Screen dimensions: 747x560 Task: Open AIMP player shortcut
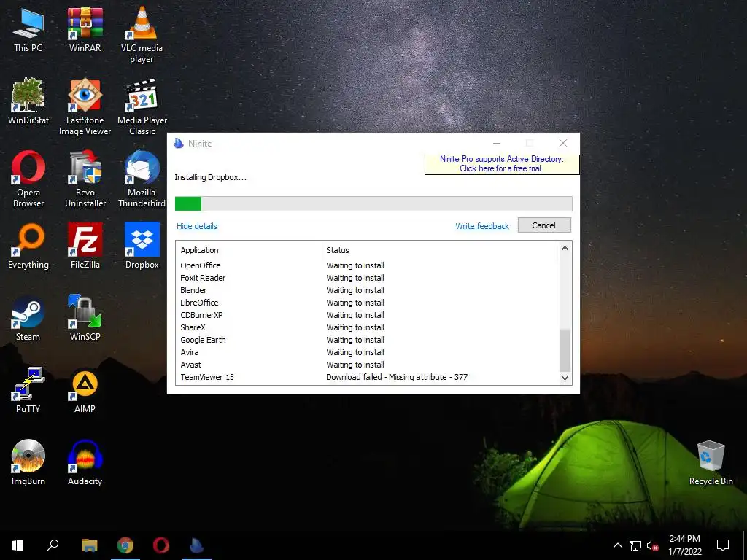[x=85, y=390]
